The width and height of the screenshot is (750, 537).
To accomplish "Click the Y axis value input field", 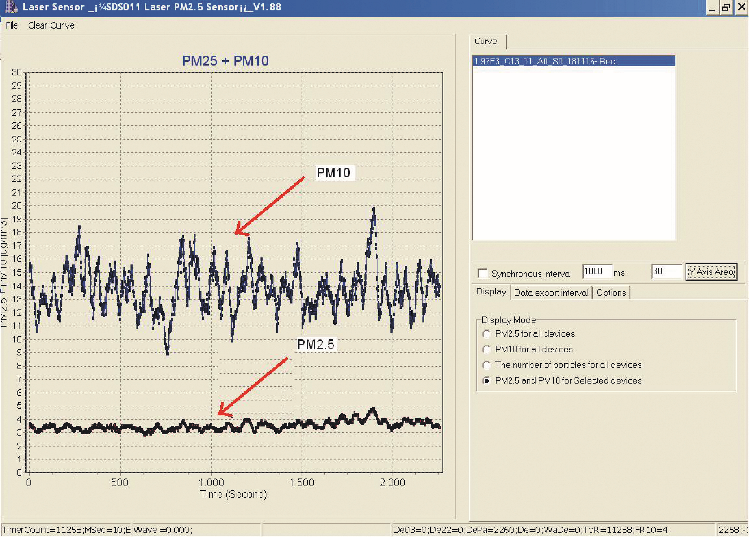I will click(665, 272).
